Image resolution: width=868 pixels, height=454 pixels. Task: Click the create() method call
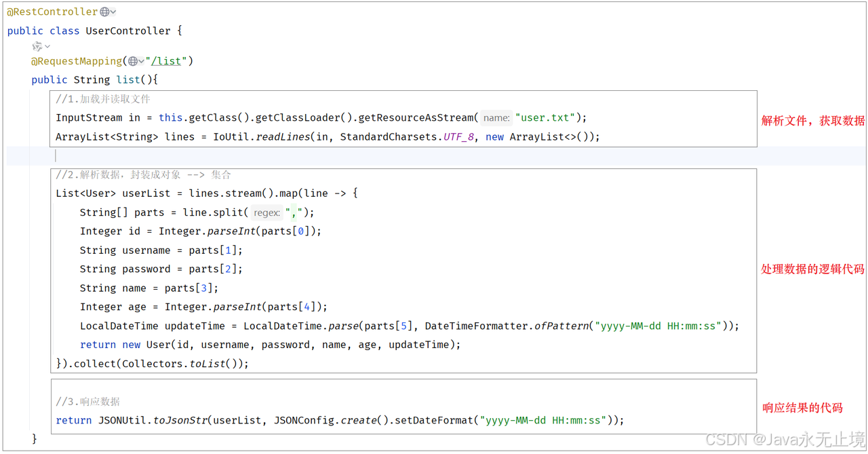click(x=359, y=421)
